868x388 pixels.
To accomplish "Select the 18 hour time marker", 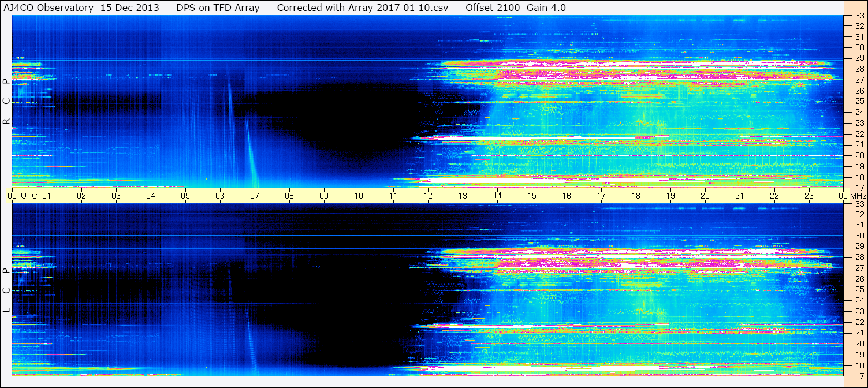I will 636,196.
